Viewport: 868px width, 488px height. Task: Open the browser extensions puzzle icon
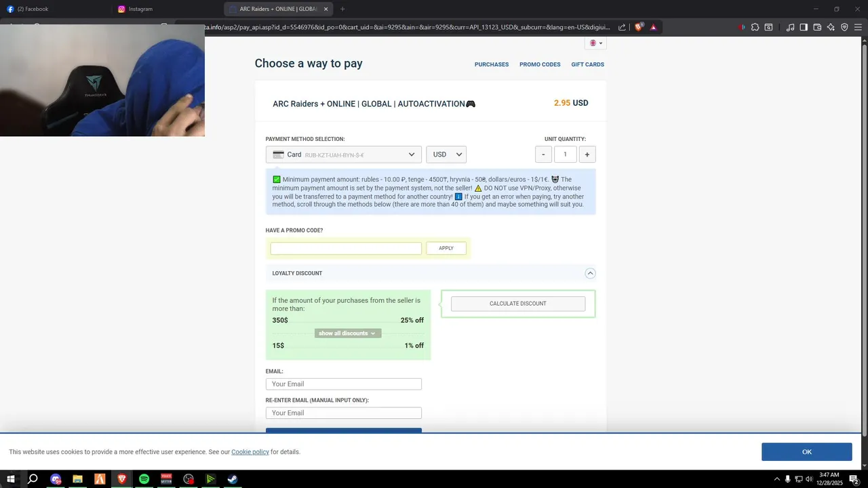click(755, 27)
